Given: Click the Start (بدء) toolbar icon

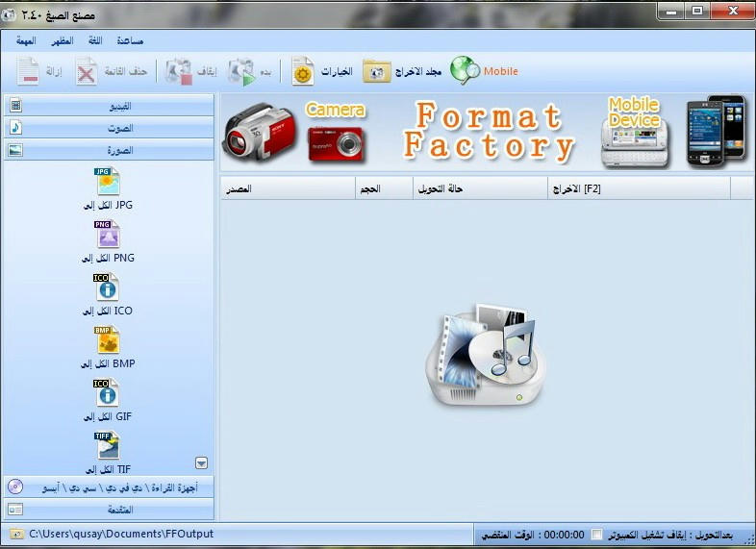Looking at the screenshot, I should [242, 72].
